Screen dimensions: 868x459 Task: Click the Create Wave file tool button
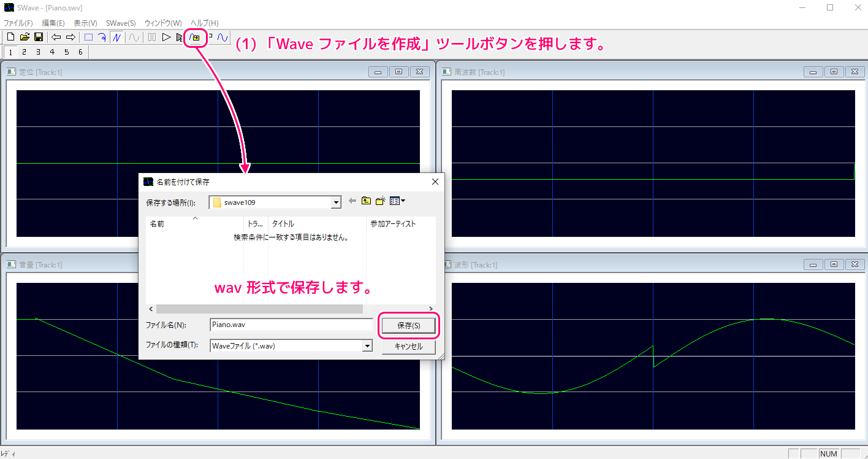click(x=195, y=37)
